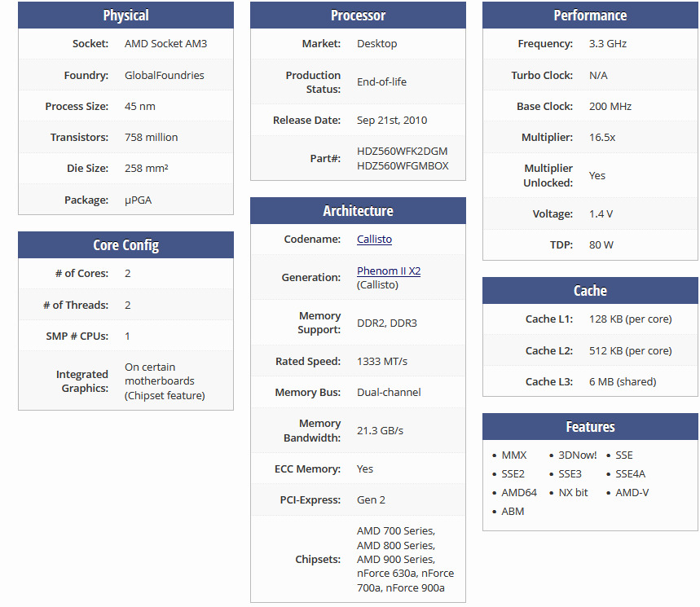Open the Phenom II X2 generation link

tap(389, 271)
